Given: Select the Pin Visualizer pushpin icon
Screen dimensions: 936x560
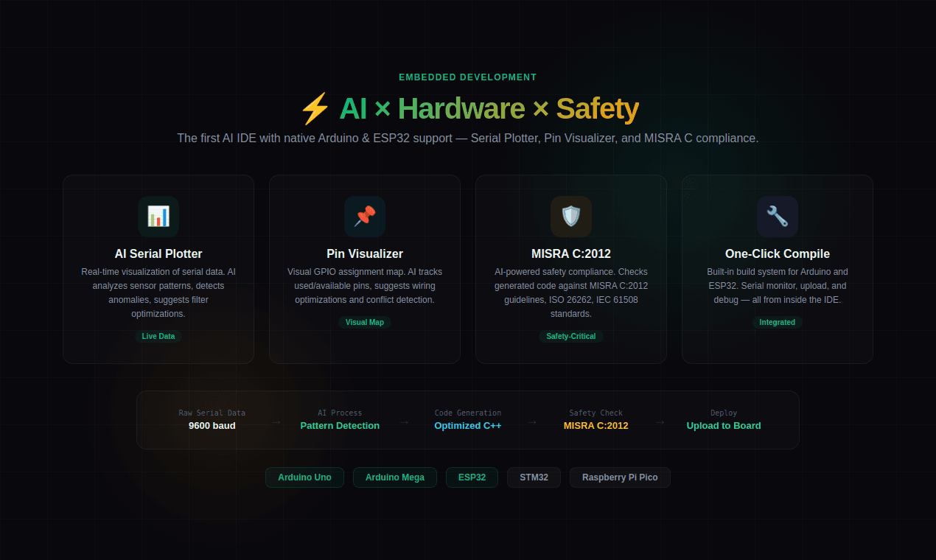Looking at the screenshot, I should (365, 216).
